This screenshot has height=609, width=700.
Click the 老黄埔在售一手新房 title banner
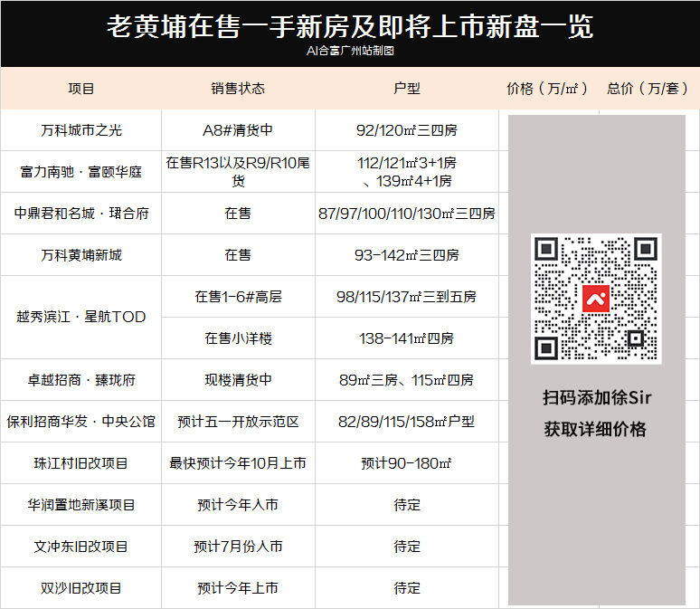(x=350, y=27)
